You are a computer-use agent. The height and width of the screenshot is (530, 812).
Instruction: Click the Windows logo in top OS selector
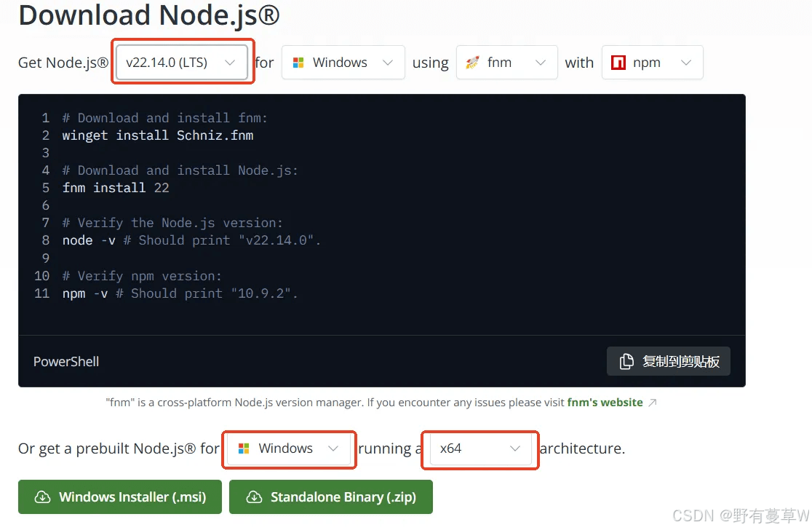[x=298, y=63]
